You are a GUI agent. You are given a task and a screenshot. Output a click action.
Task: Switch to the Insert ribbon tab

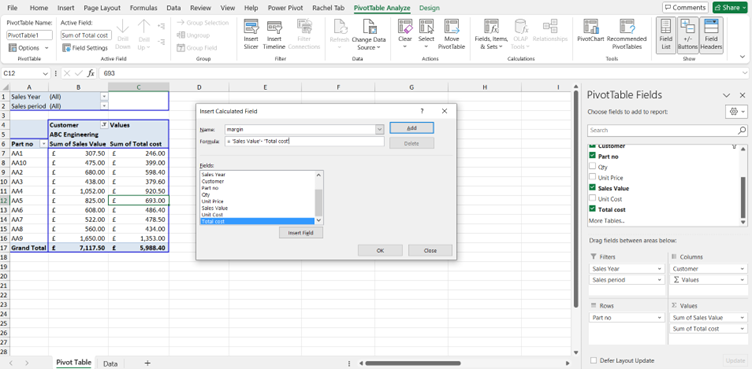66,8
